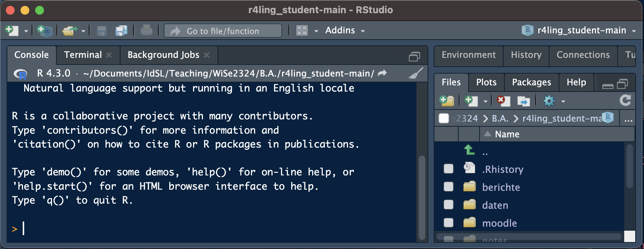Click the New File icon in main toolbar

click(x=12, y=30)
